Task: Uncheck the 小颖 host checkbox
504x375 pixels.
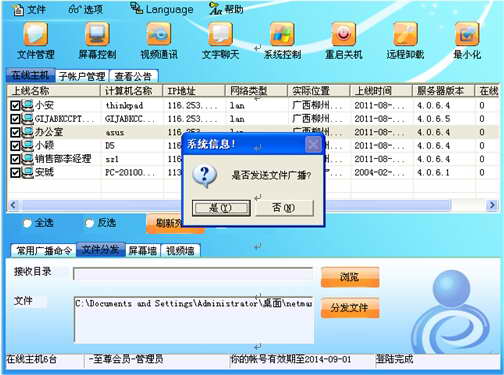Action: (x=15, y=146)
